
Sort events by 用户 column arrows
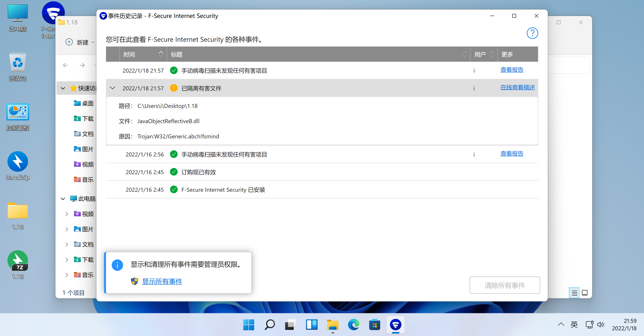492,54
